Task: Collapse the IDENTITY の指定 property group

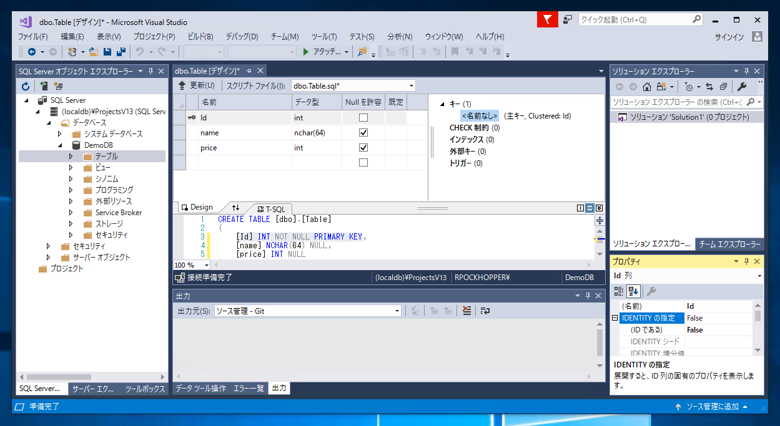Action: [x=615, y=318]
